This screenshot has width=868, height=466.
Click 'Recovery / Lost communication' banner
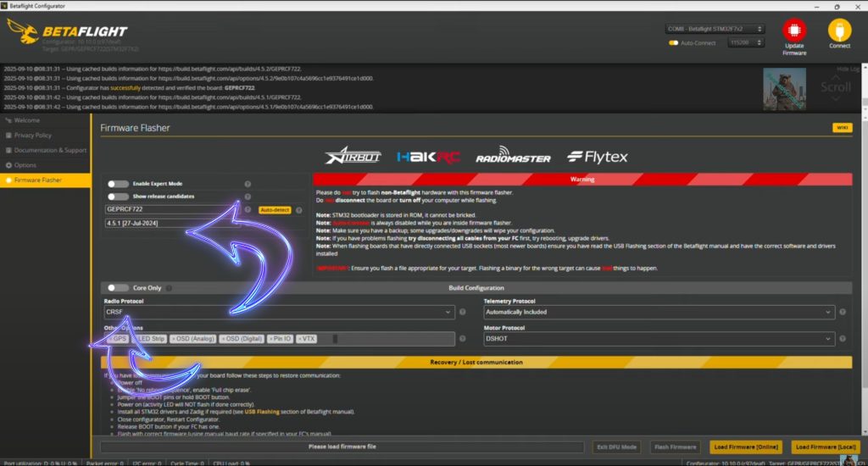tap(476, 362)
